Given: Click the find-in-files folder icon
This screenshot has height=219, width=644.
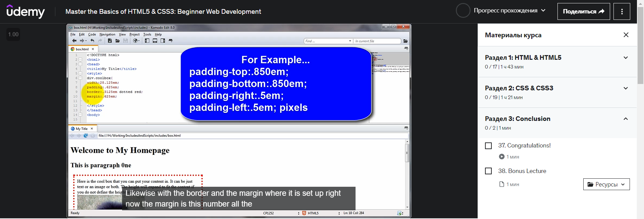Looking at the screenshot, I should tap(406, 41).
